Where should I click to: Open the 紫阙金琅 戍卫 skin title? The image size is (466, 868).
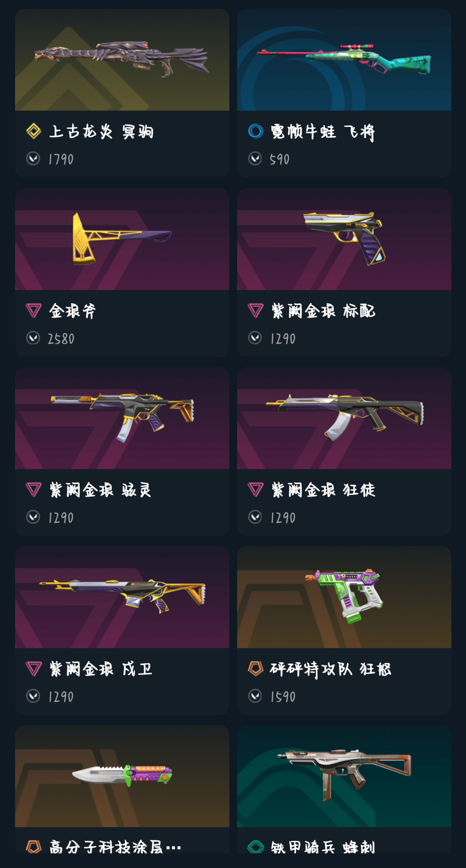pyautogui.click(x=101, y=669)
